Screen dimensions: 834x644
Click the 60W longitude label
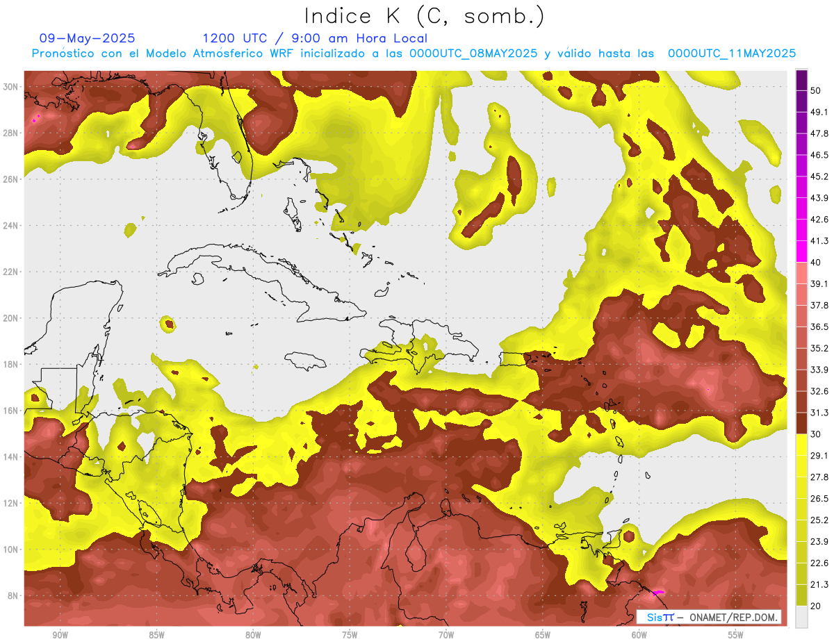pyautogui.click(x=639, y=635)
